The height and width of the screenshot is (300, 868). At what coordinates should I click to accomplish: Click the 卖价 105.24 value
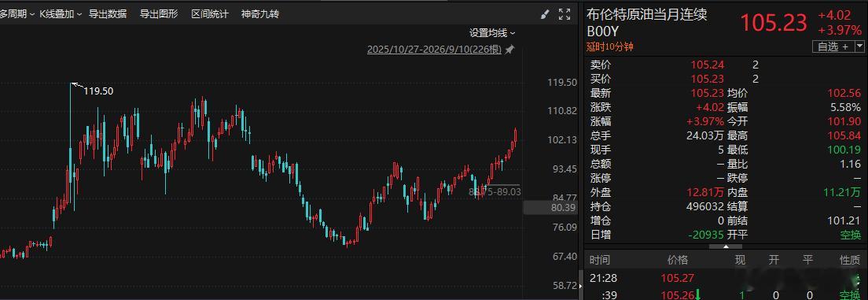707,65
